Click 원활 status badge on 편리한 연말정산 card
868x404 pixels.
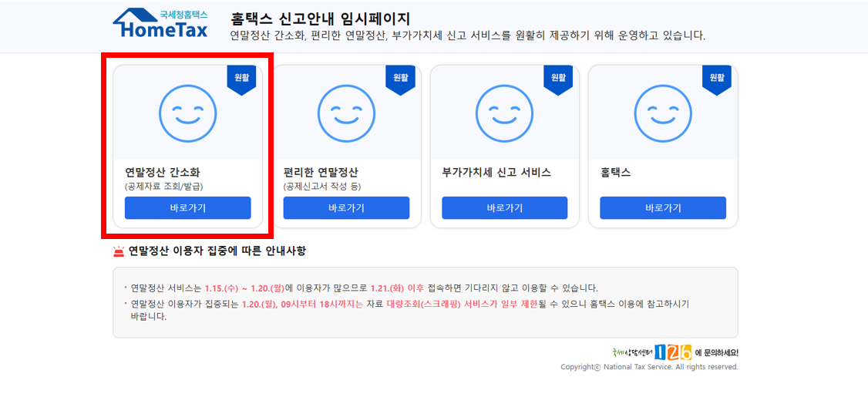400,79
